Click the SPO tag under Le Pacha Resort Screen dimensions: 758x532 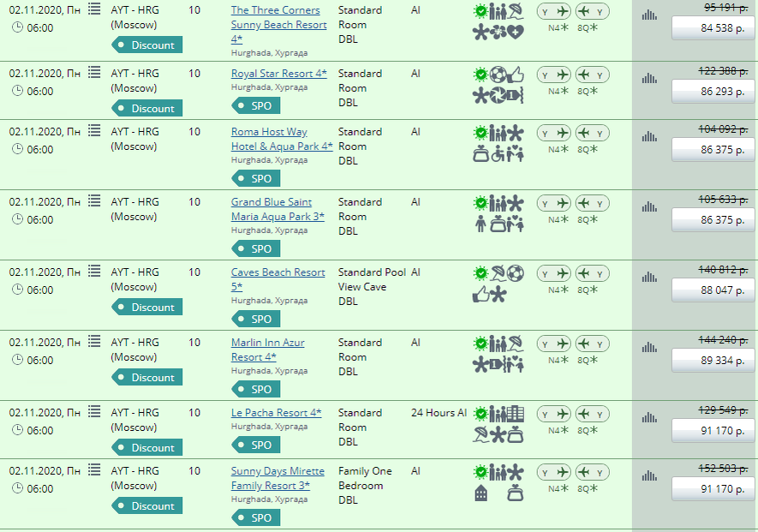point(256,445)
